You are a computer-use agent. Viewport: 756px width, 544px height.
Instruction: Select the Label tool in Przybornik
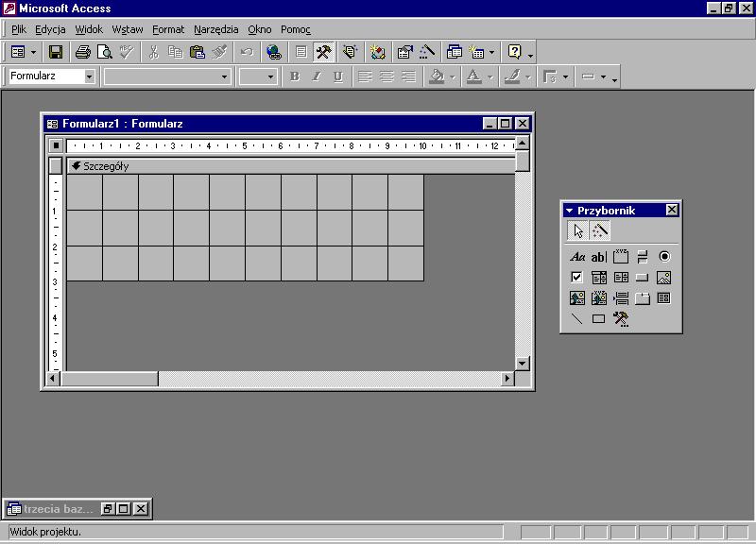tap(577, 257)
